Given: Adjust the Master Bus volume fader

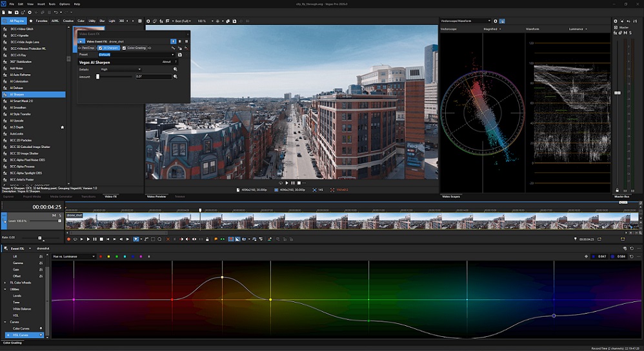Looking at the screenshot, I should coord(618,93).
